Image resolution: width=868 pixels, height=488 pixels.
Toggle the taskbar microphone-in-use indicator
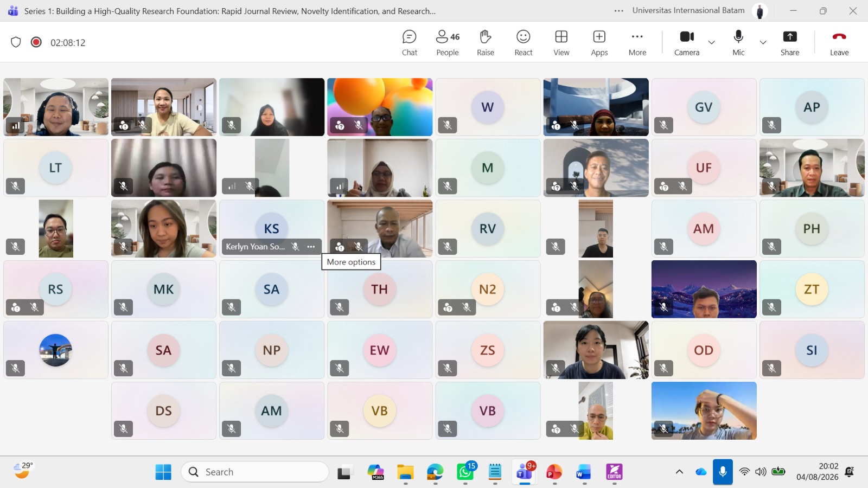click(x=723, y=472)
